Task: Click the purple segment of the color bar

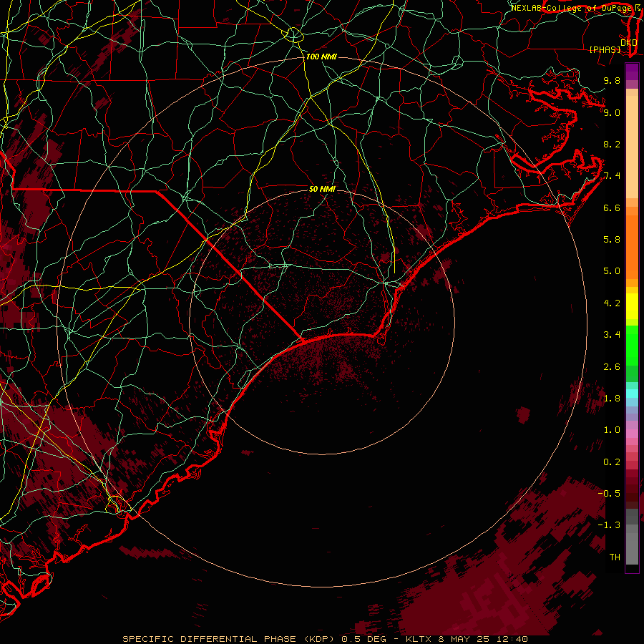Action: pyautogui.click(x=632, y=72)
